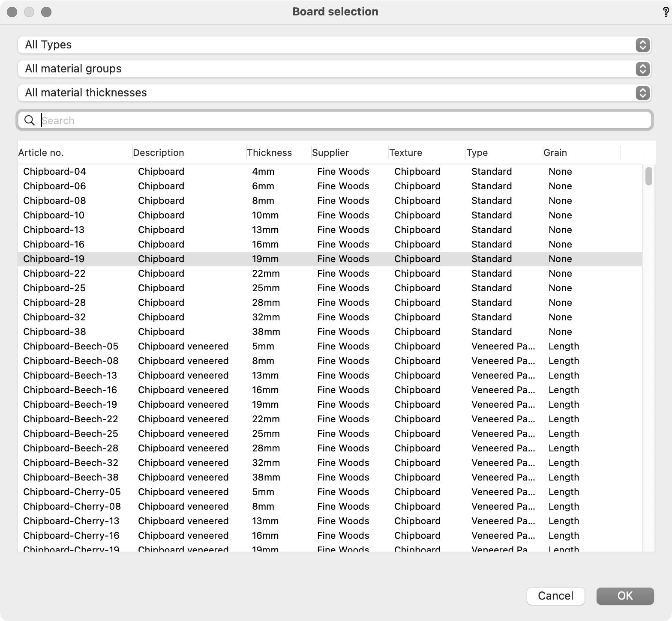Select row Chipboard-Beech-25

(330, 434)
